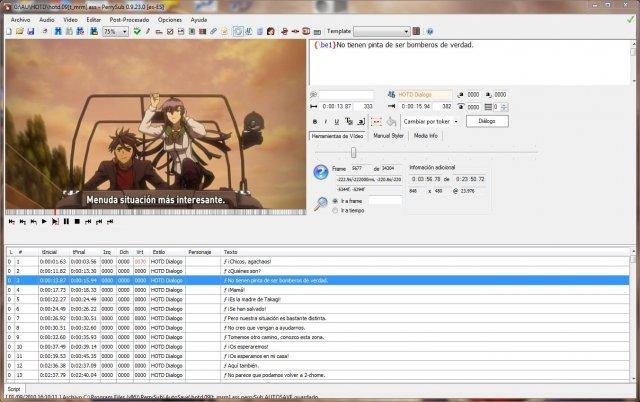Click the subtitle text editing box
This screenshot has height=402, width=640.
[470, 62]
